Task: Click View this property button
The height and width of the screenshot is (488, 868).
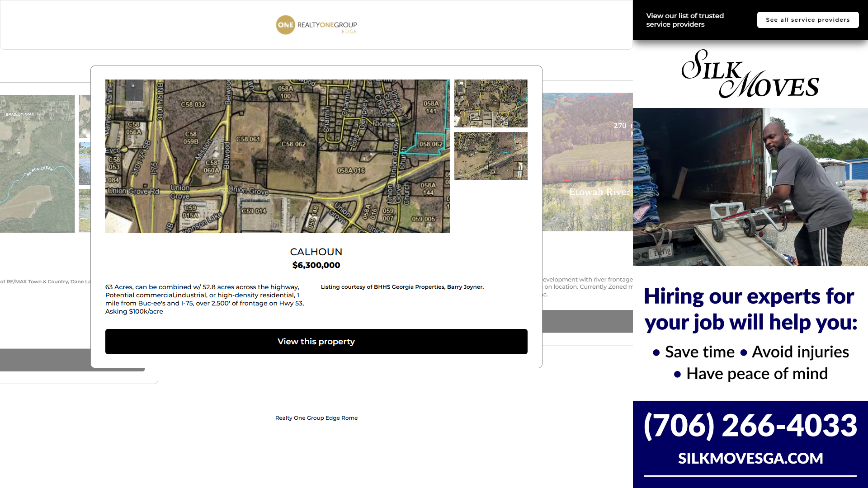Action: 316,342
